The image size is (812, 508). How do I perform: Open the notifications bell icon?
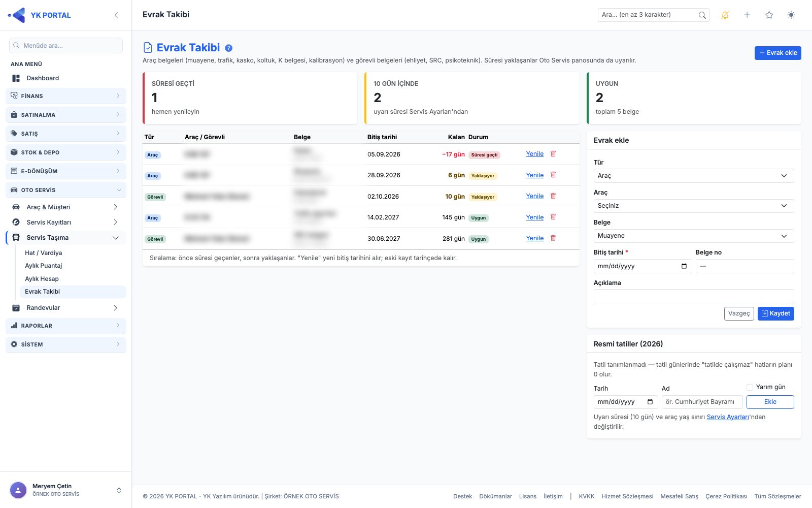(x=725, y=15)
